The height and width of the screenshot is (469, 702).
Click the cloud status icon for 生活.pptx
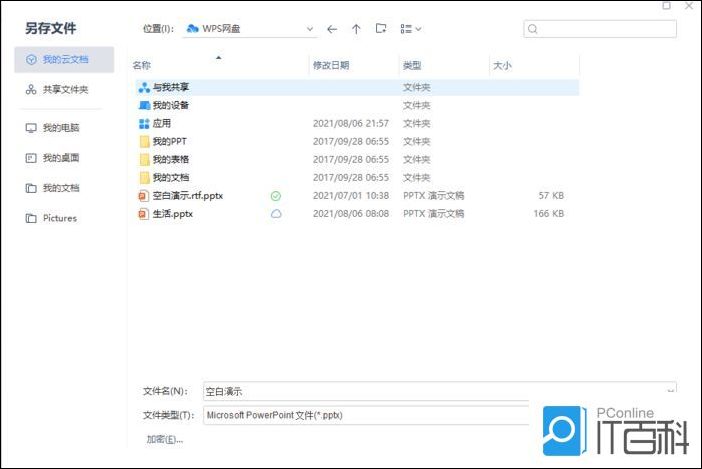tap(276, 214)
